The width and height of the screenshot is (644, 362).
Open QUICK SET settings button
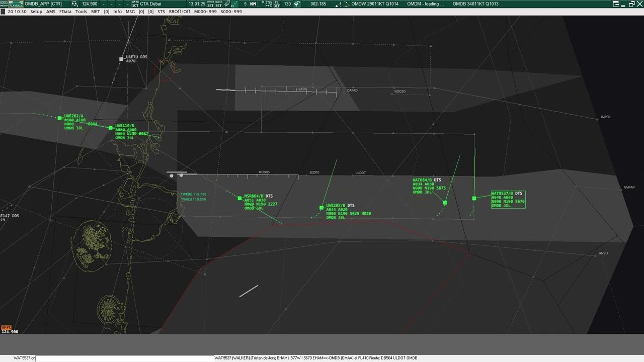pos(219,4)
